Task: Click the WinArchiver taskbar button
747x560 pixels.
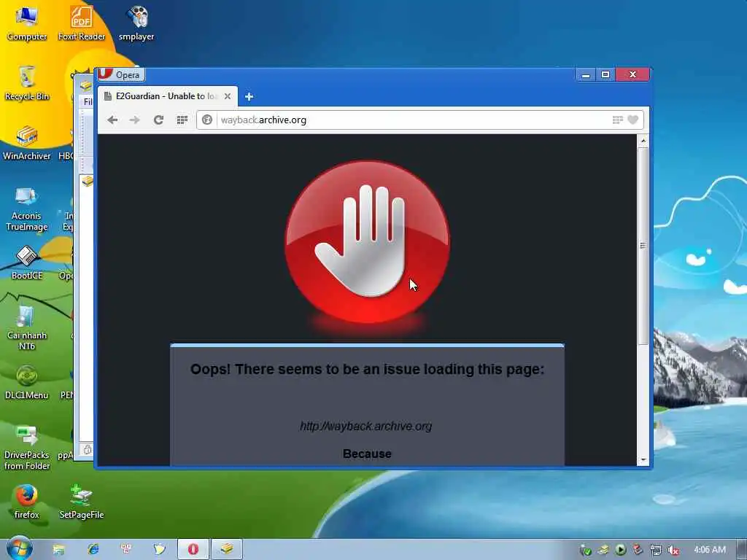Action: (227, 550)
